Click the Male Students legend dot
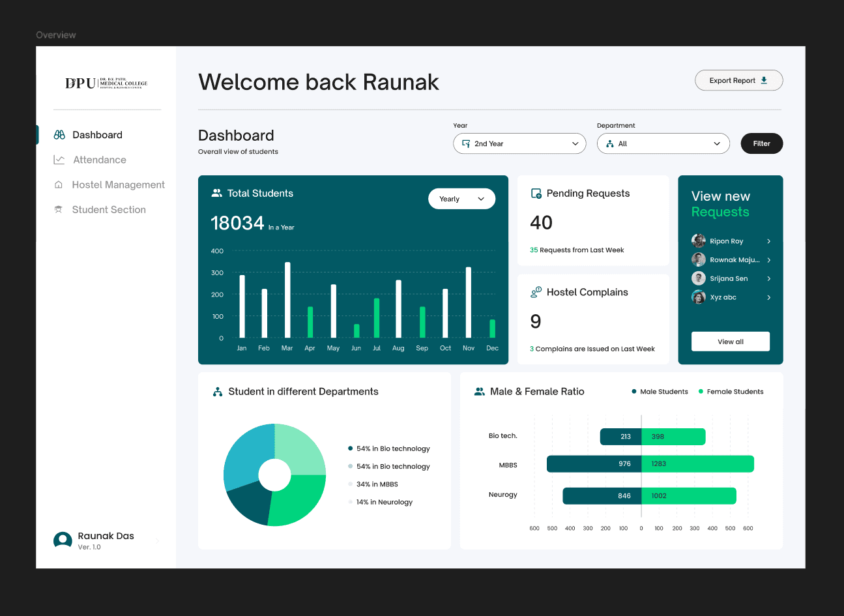 click(x=634, y=392)
